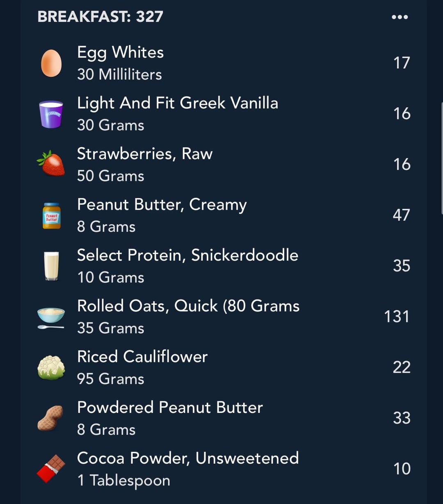
Task: Edit the Peanut Butter, Creamy entry
Action: pyautogui.click(x=224, y=215)
